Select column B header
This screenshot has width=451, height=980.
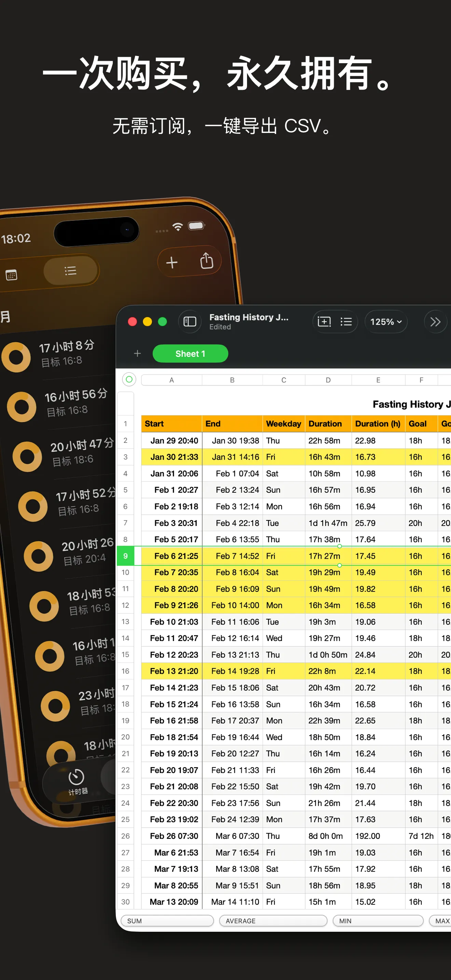click(232, 380)
